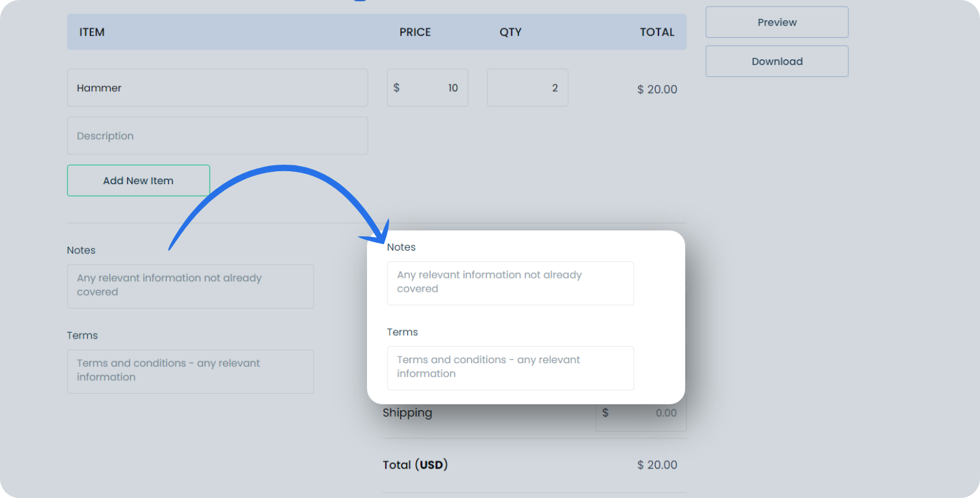Screen dimensions: 980x498
Task: Edit the quantity field showing 2
Action: pyautogui.click(x=528, y=88)
